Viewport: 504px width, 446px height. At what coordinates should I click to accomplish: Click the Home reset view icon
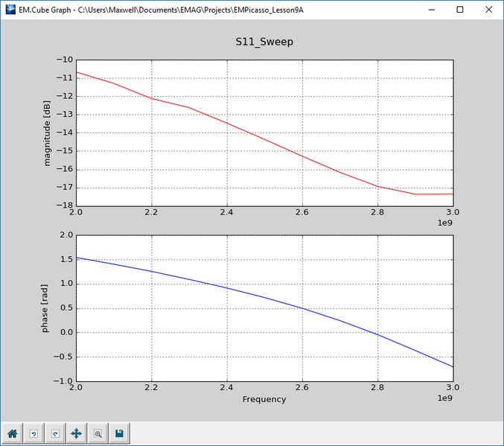pyautogui.click(x=13, y=434)
